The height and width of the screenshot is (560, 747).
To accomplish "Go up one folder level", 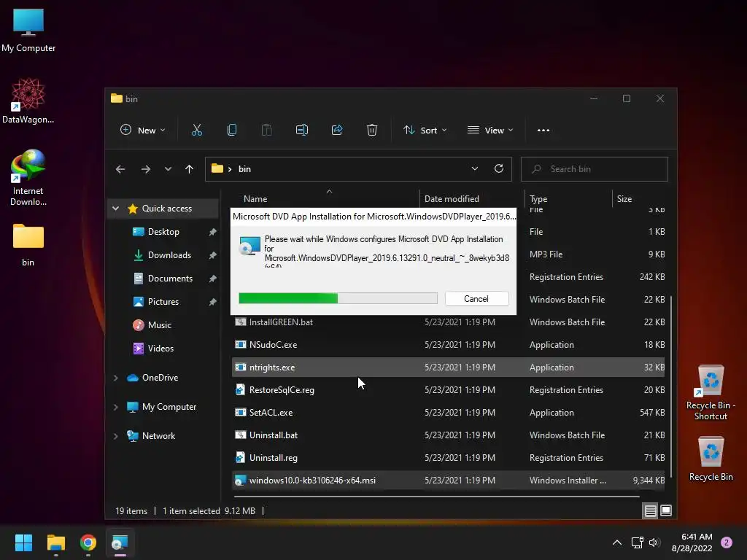I will (189, 169).
